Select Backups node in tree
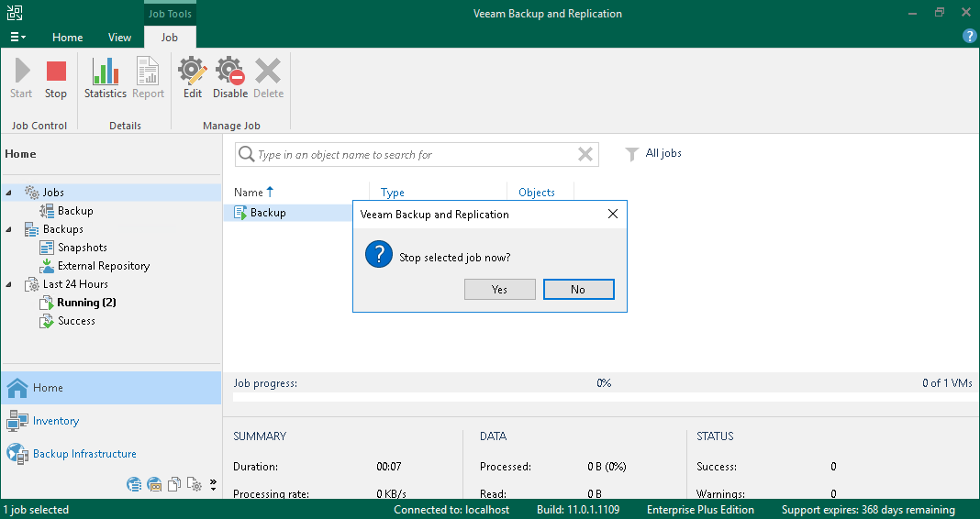 [x=62, y=229]
